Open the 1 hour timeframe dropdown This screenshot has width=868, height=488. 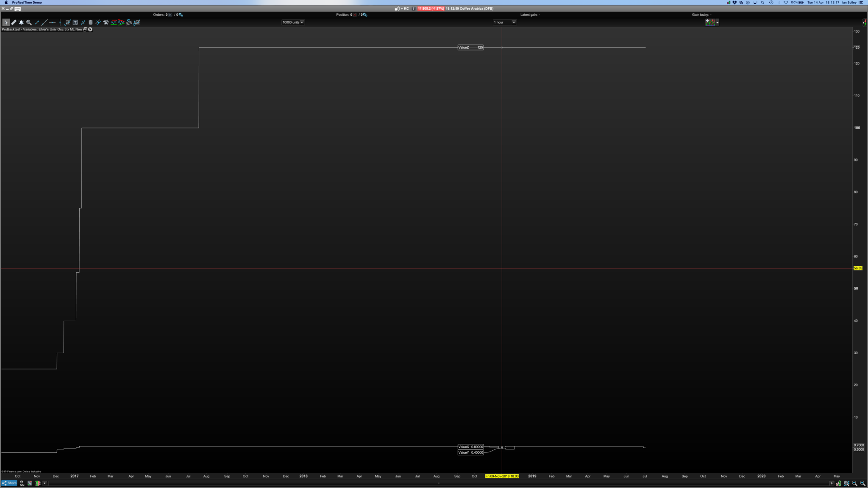click(x=504, y=22)
